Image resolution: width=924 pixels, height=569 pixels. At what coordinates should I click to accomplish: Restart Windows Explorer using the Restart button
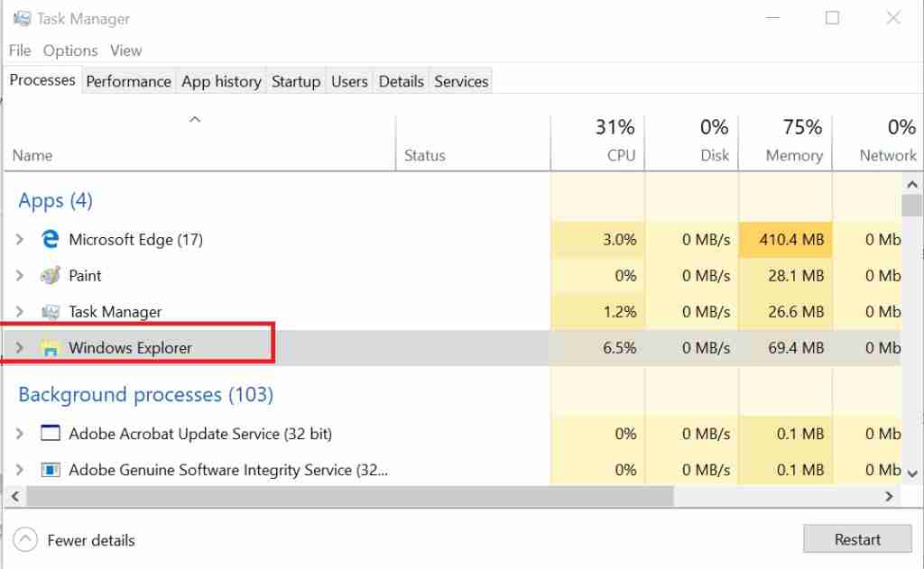coord(856,538)
